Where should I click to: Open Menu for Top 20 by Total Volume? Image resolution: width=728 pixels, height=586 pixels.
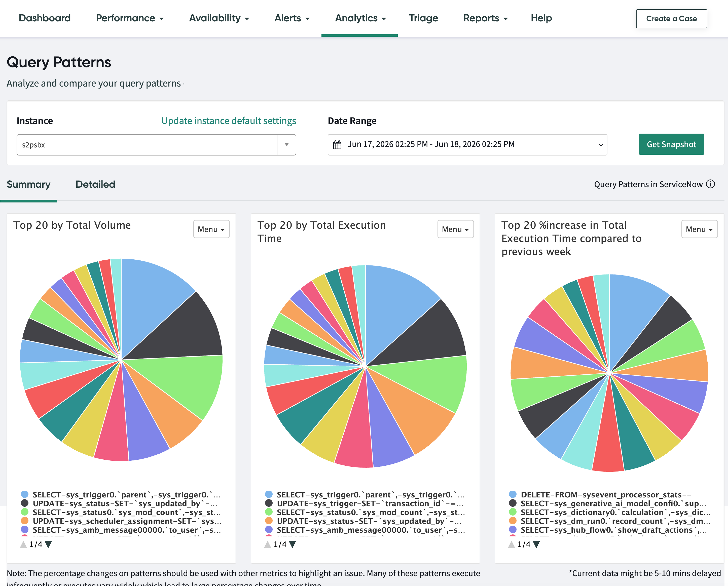211,229
